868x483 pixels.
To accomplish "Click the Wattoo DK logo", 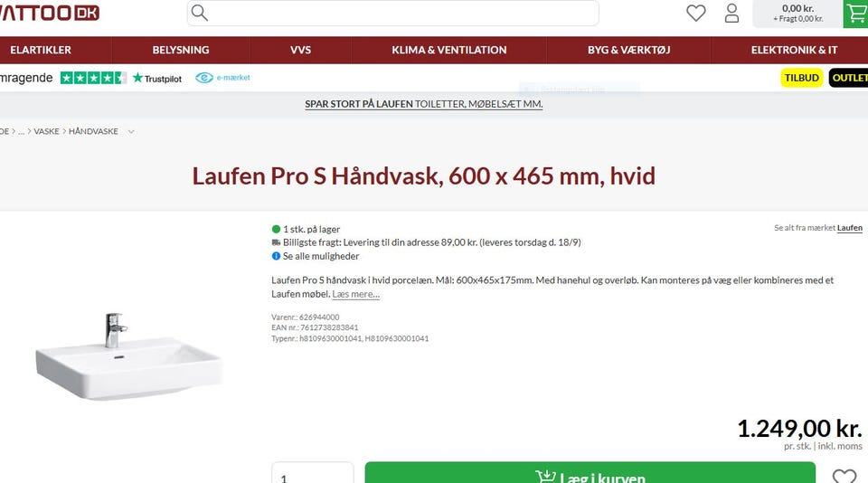I will click(x=50, y=13).
